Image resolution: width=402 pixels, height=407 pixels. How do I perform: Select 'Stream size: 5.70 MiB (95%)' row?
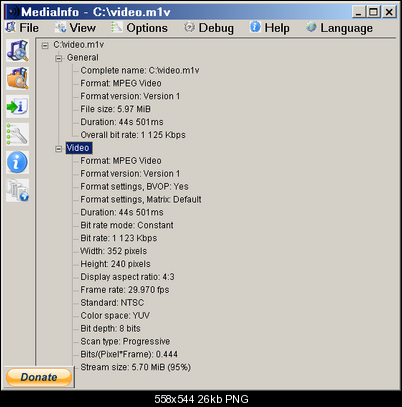pyautogui.click(x=136, y=367)
